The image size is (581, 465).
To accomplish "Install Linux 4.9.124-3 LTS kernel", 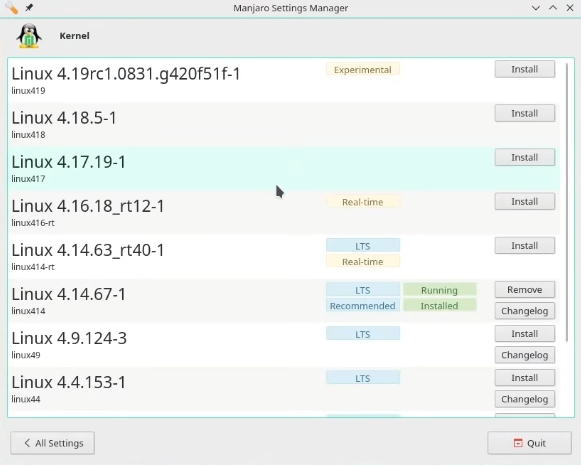I will pos(525,334).
